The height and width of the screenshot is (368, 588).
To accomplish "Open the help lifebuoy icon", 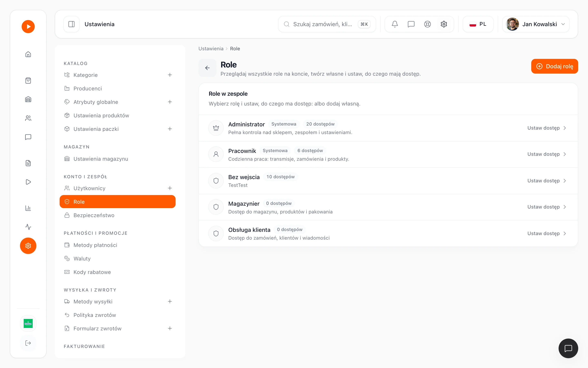I will (427, 24).
